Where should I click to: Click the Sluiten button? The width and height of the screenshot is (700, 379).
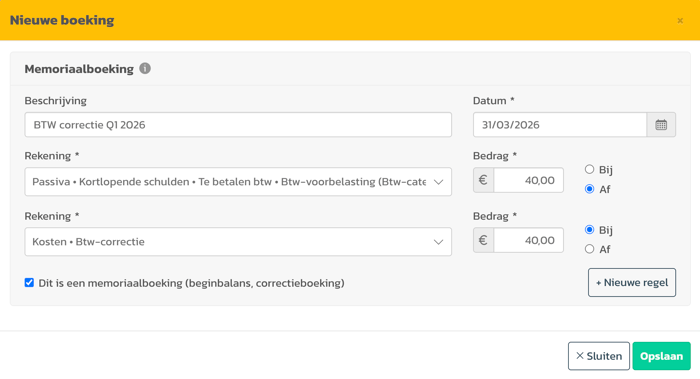click(x=599, y=356)
